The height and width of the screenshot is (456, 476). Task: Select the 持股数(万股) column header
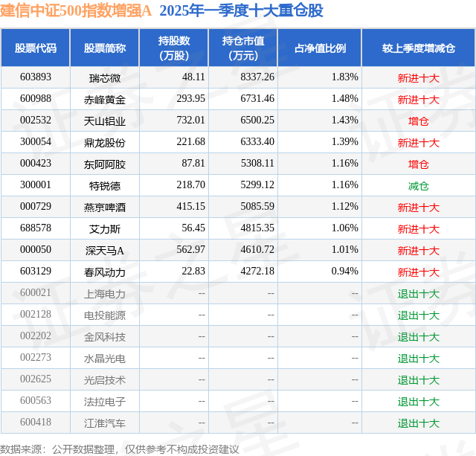coord(174,48)
